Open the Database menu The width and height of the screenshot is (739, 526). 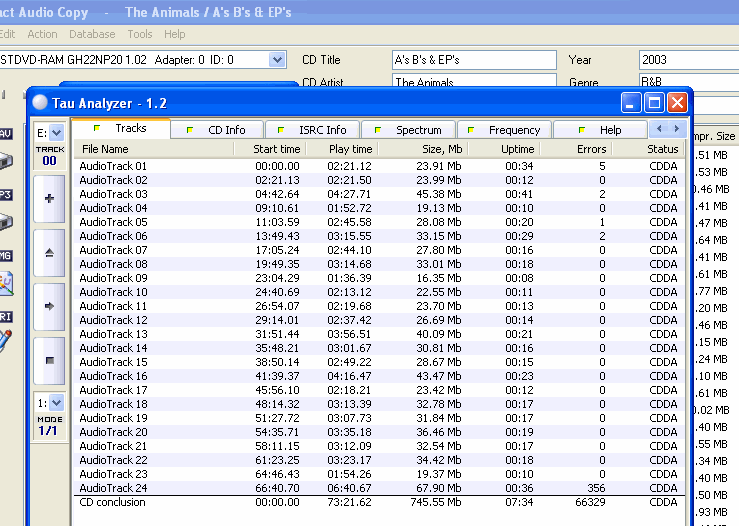click(92, 34)
